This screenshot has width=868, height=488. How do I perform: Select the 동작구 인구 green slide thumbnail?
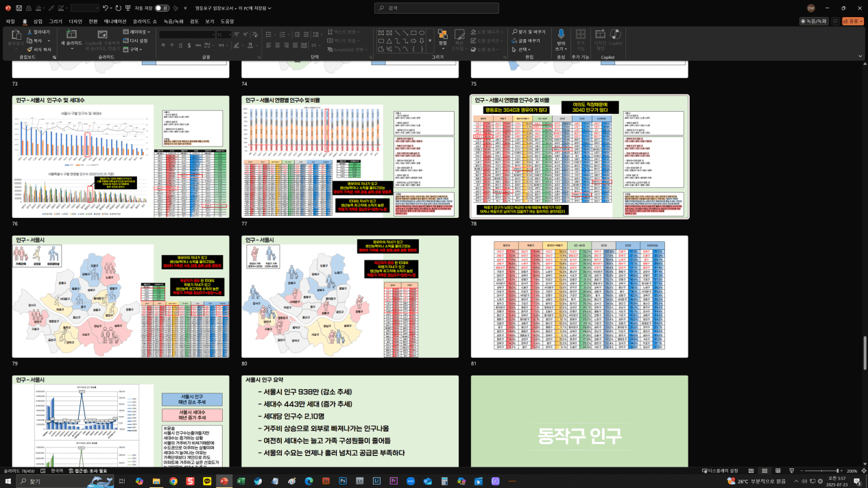tap(579, 421)
